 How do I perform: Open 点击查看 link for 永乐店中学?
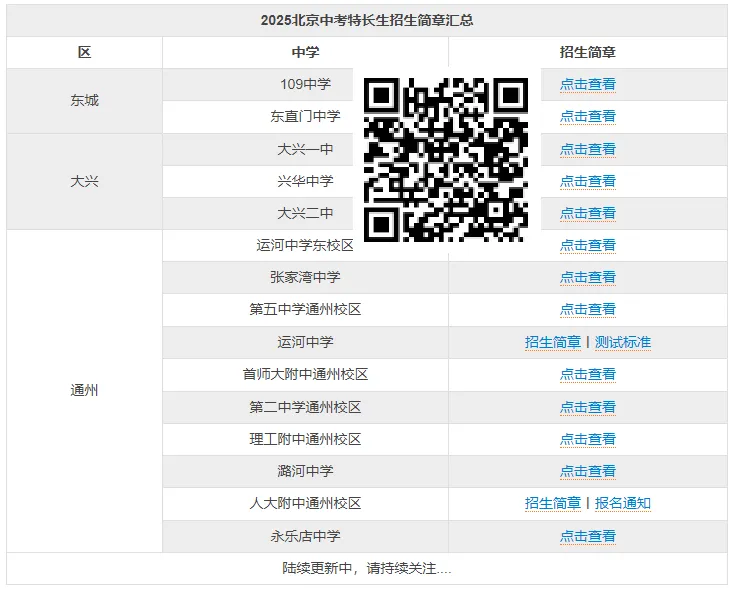(587, 536)
